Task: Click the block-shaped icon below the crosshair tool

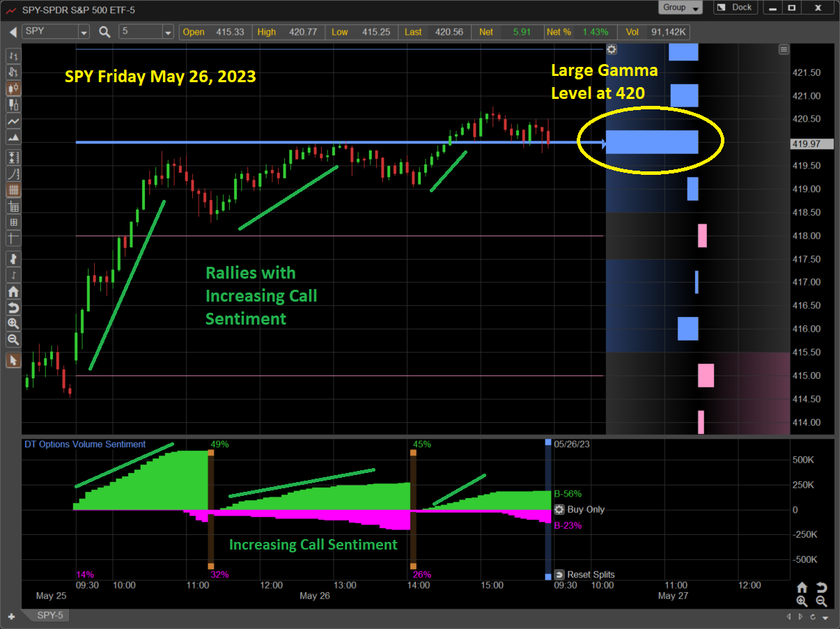Action: (x=13, y=258)
